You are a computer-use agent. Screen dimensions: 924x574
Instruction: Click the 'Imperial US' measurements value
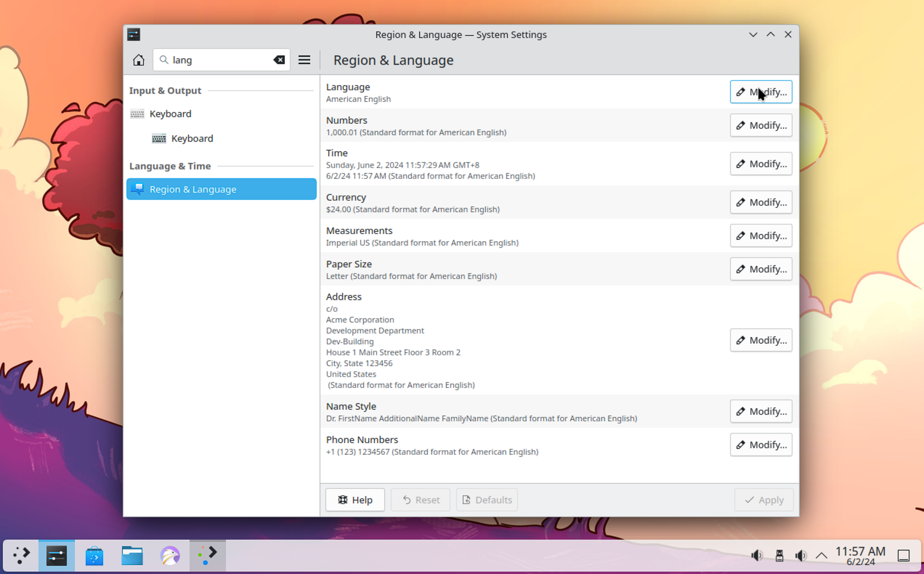348,243
